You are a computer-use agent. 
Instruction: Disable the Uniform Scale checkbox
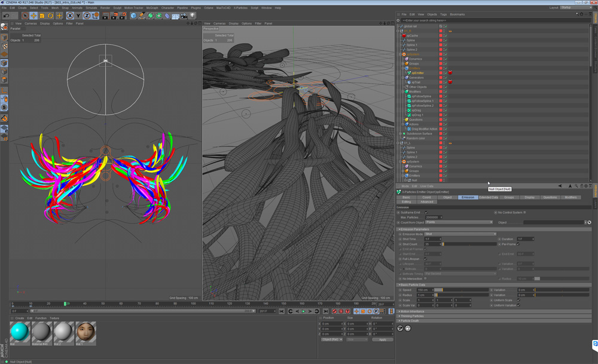point(518,300)
